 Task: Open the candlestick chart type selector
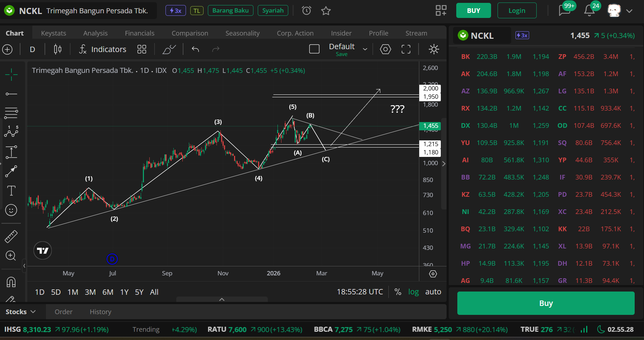57,49
